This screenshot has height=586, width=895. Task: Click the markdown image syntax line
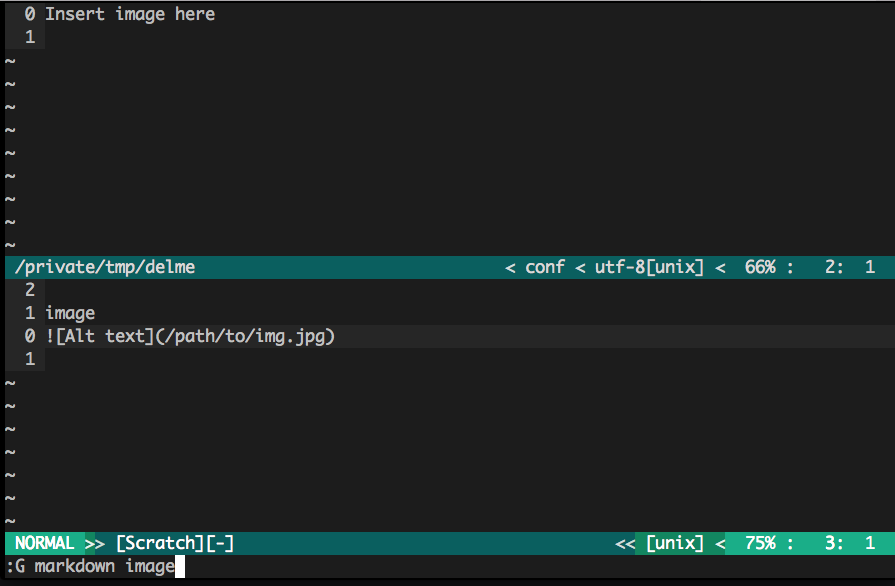[190, 336]
